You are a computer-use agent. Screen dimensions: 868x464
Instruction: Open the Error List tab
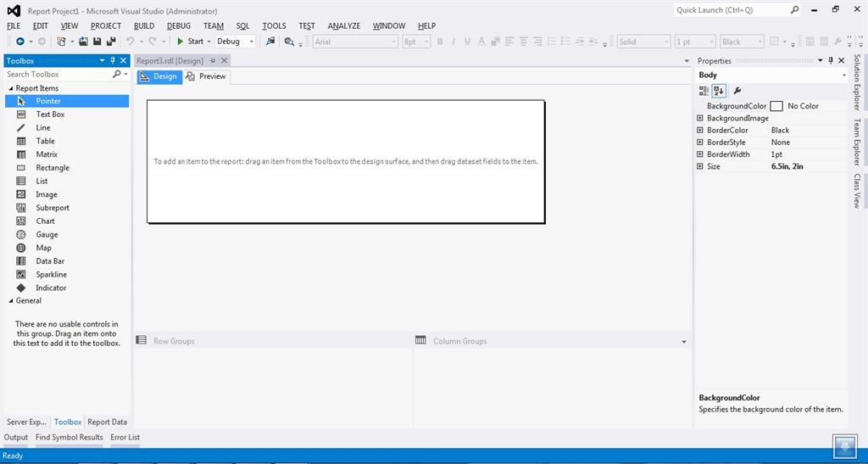tap(125, 437)
